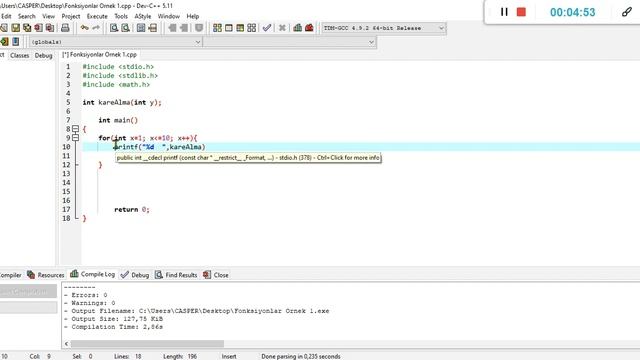Click the Compile & Run toolbar icon
Screen dimensions: 640x360
click(240, 28)
